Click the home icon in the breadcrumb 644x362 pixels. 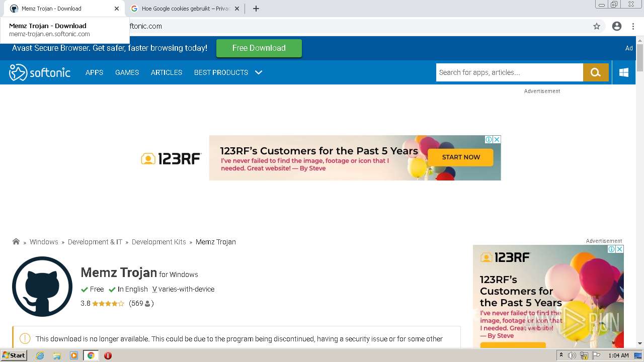16,242
